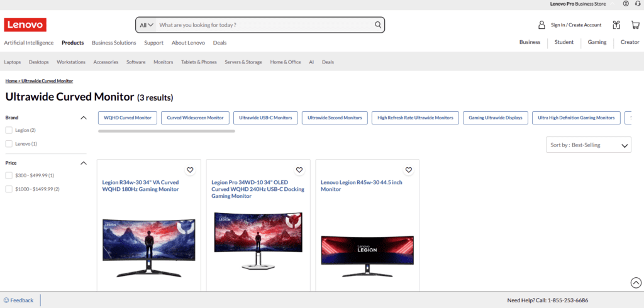Screen dimensions: 644x308
Task: Open the Sort by Best-Selling dropdown
Action: [589, 145]
